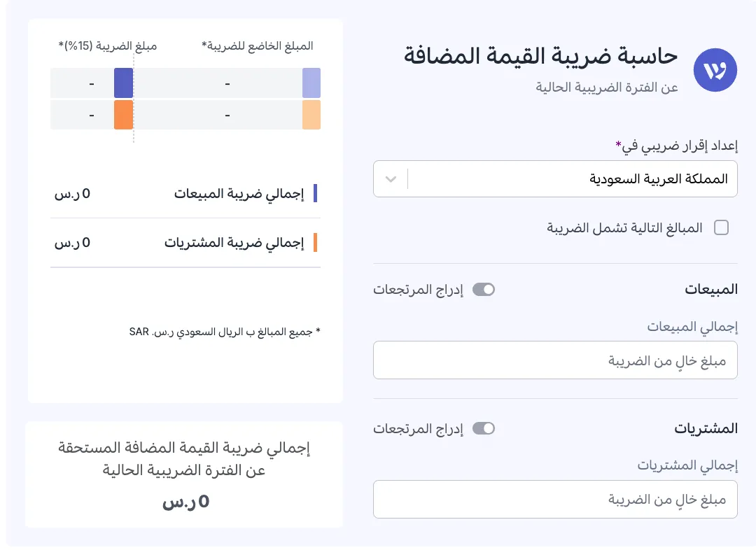Disable إدراج المرتجعات toggle under المشتريات
756x550 pixels.
coord(483,428)
